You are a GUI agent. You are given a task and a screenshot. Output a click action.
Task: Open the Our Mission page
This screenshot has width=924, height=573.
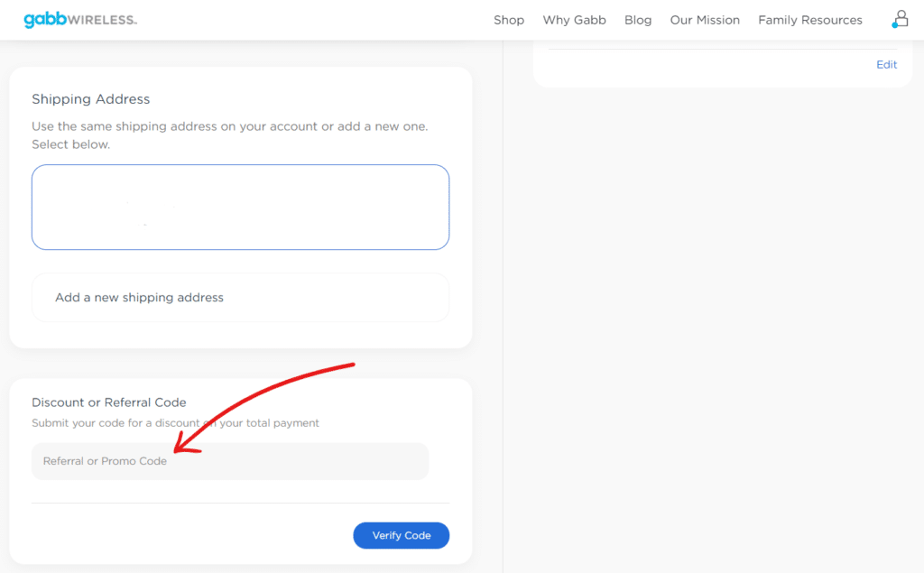[705, 20]
